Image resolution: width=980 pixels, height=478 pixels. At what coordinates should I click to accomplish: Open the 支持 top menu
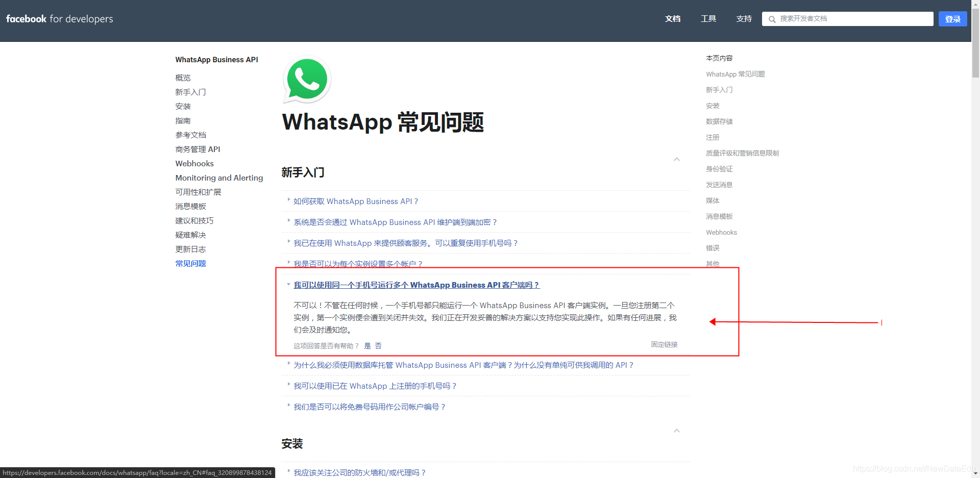coord(744,19)
